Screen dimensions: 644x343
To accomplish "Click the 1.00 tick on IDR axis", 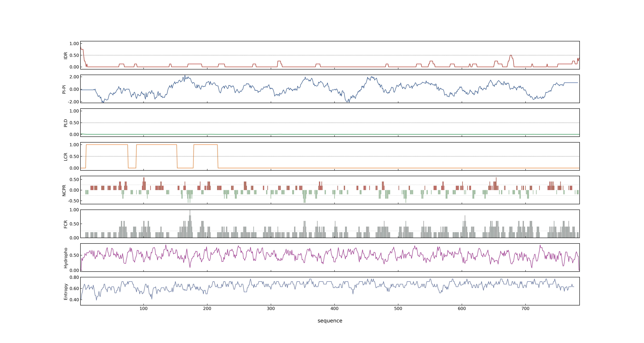I will point(74,44).
